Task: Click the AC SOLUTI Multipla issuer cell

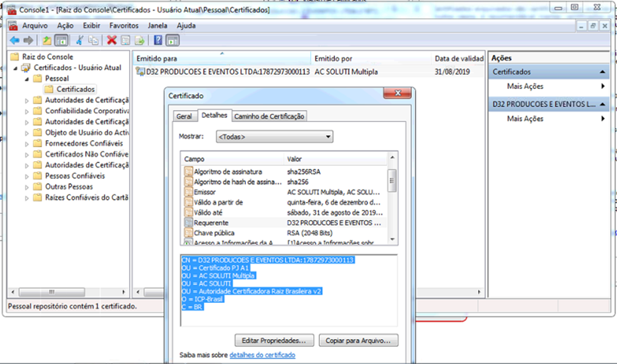Action: (x=346, y=72)
